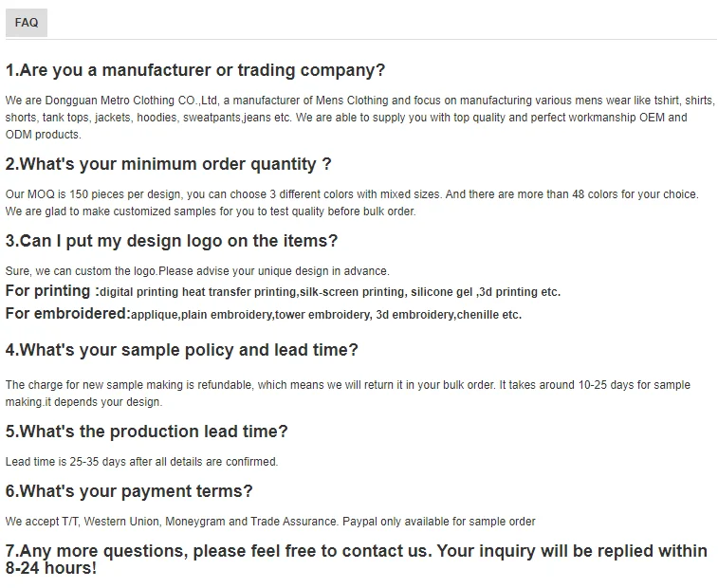Click the 'production lead time' heading
718x588 pixels.
click(x=147, y=432)
